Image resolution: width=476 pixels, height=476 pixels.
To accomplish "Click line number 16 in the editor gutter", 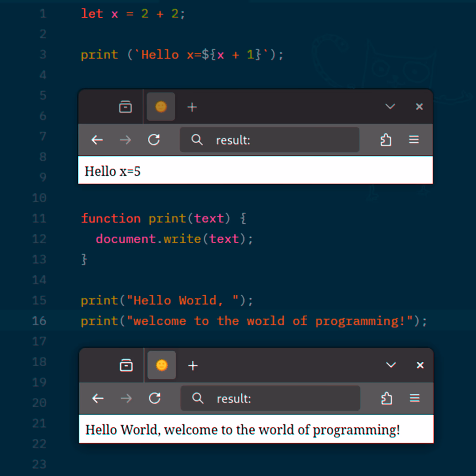I will pyautogui.click(x=39, y=321).
